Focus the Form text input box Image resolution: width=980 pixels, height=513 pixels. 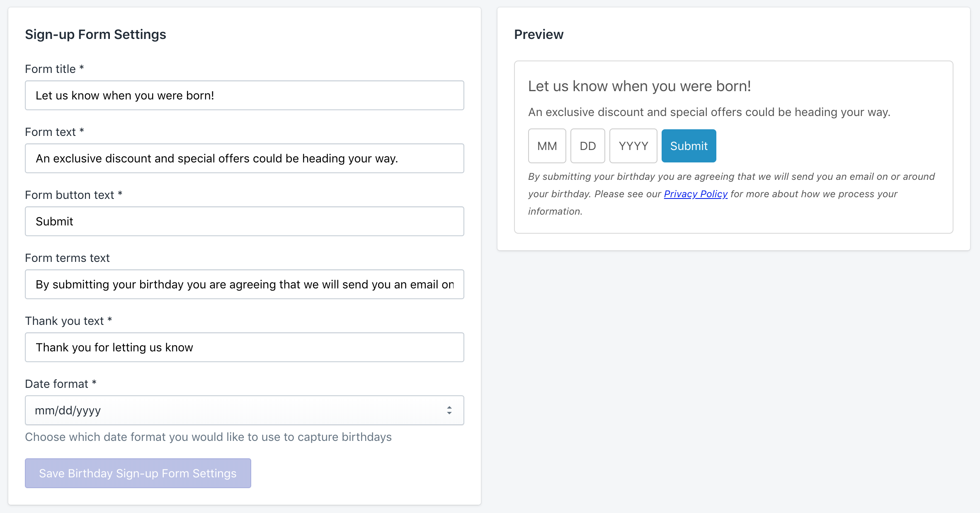tap(244, 158)
